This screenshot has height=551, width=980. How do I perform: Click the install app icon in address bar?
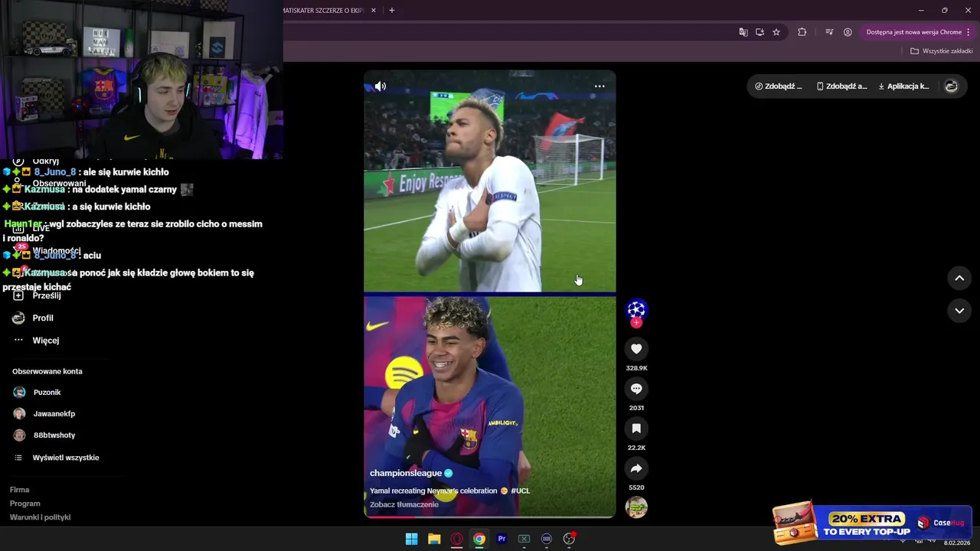pyautogui.click(x=759, y=32)
